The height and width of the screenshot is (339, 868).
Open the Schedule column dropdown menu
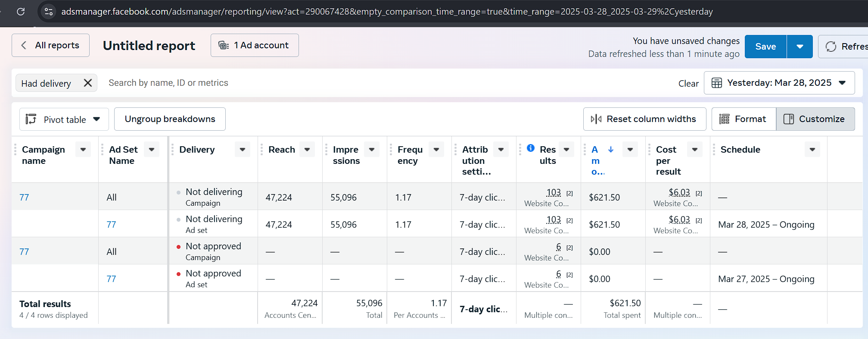pos(812,150)
